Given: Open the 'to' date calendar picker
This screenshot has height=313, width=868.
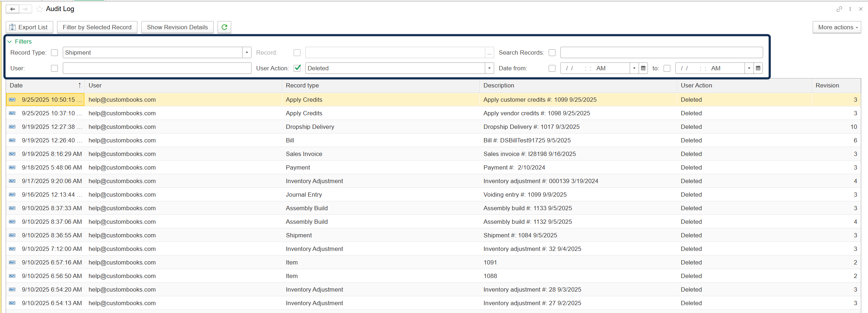Looking at the screenshot, I should [x=758, y=68].
